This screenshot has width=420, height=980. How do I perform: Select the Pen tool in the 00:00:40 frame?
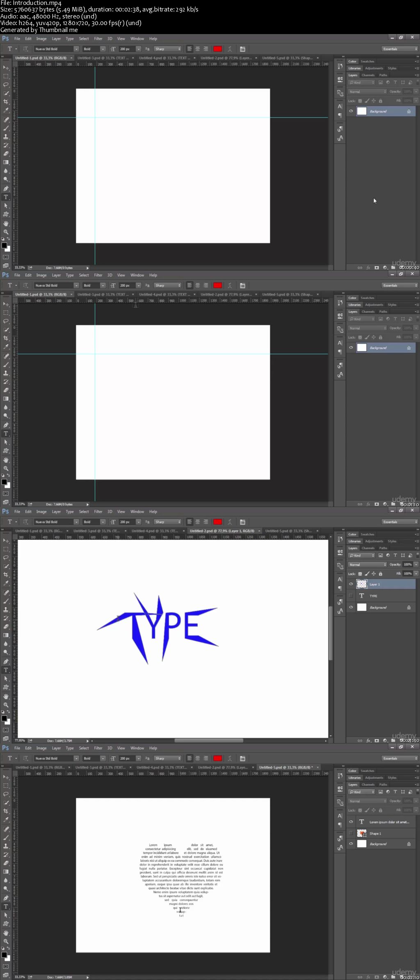6,188
